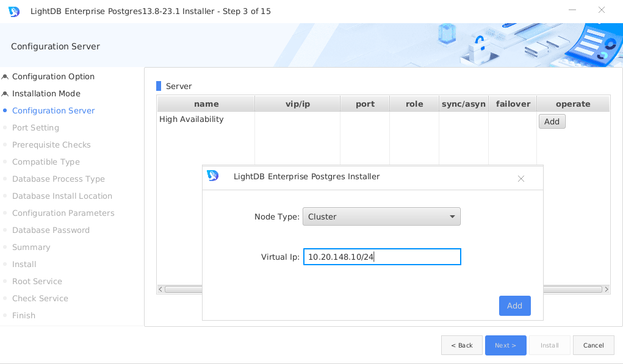
Task: Click the port column header
Action: 365,104
